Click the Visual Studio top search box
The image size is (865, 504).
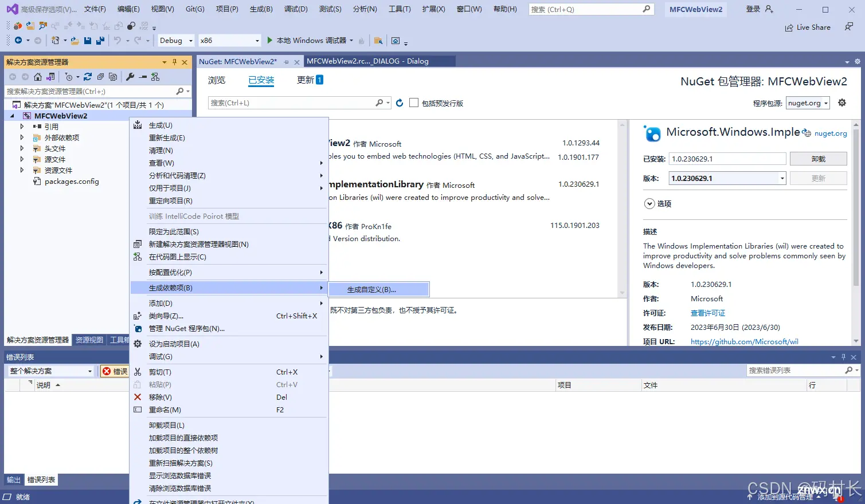point(591,9)
